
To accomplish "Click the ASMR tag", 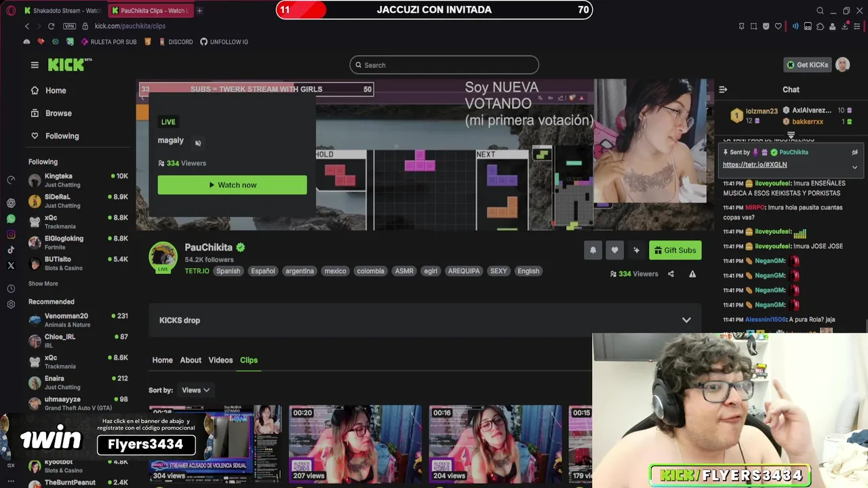I will 404,271.
